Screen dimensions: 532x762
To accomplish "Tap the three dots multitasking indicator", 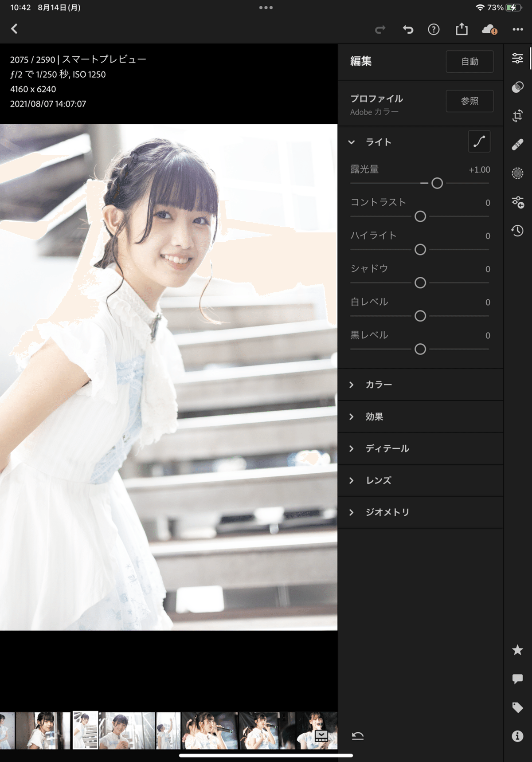I will pos(266,8).
